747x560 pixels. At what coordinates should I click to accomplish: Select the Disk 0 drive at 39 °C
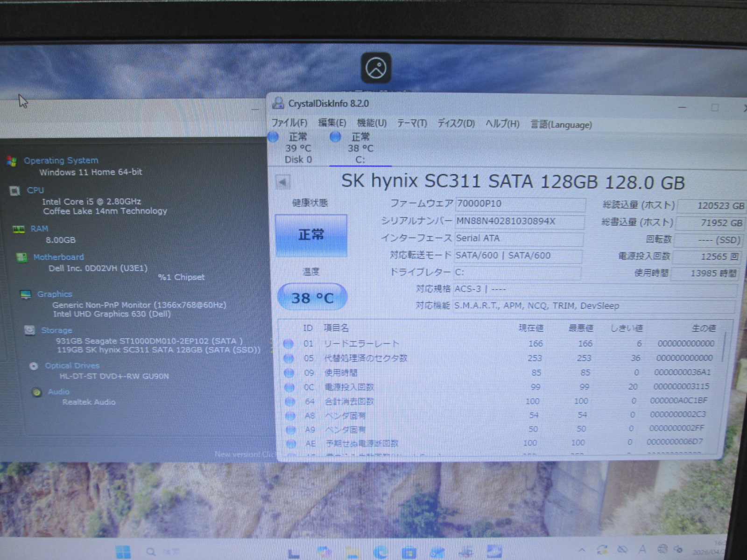[298, 148]
